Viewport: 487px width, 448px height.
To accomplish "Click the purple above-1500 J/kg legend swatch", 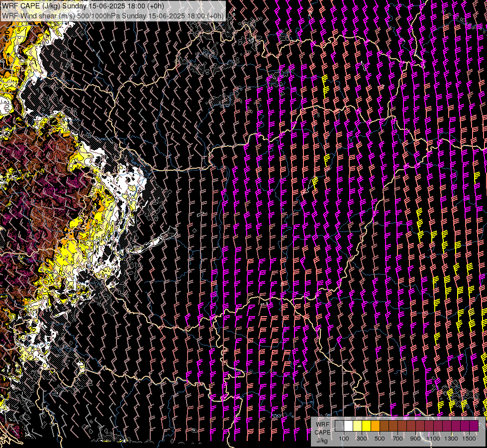I will point(474,426).
